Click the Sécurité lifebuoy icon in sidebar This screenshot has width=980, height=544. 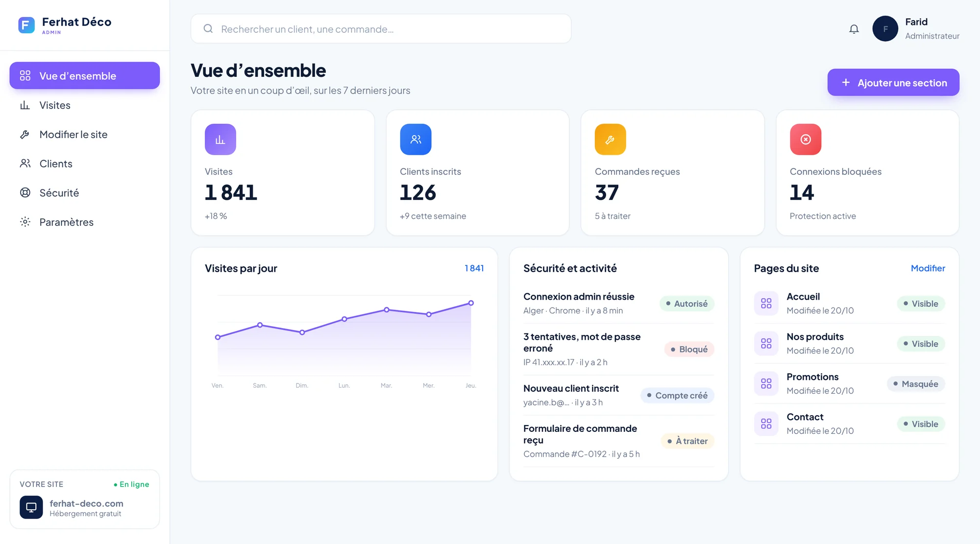pyautogui.click(x=25, y=193)
